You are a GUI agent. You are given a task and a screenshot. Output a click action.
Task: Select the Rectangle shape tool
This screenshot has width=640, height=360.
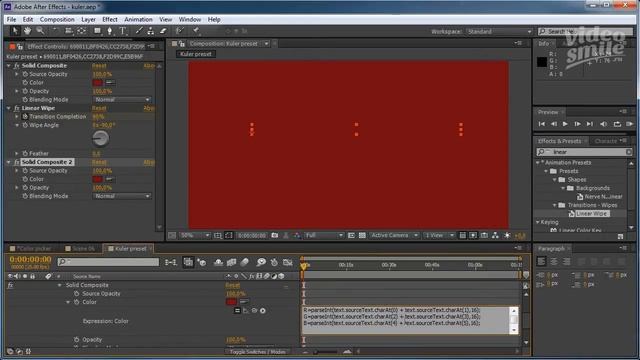point(97,31)
